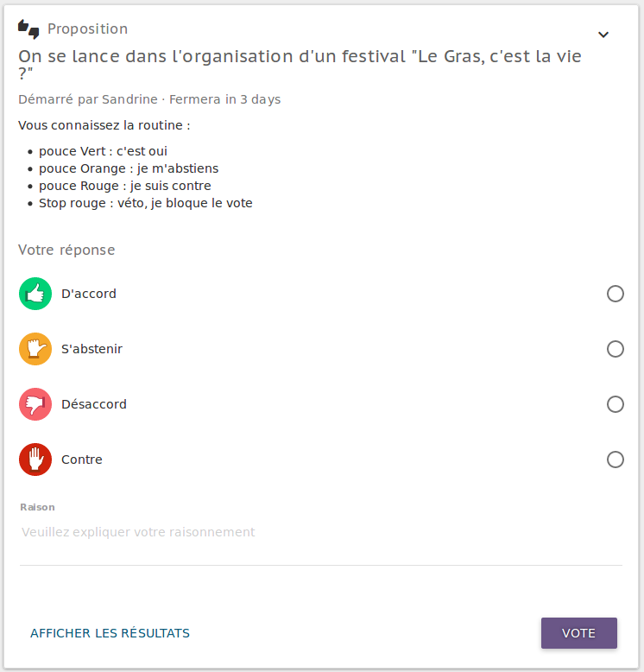Choose the D'accord option label
Screen dimensions: 644x672
click(89, 294)
